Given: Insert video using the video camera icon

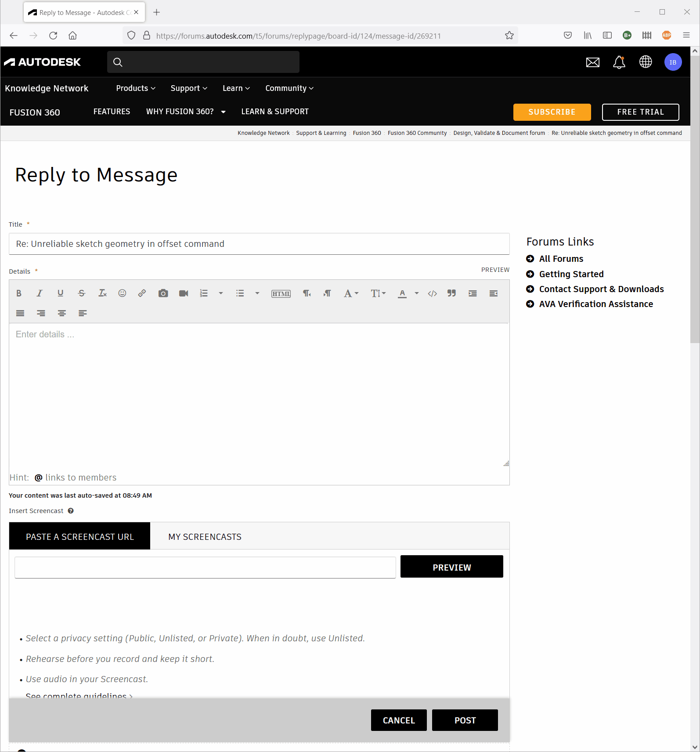Looking at the screenshot, I should point(184,293).
